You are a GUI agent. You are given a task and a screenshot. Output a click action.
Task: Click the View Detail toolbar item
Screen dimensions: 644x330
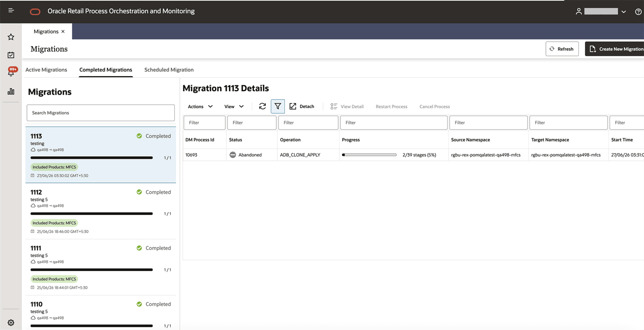[347, 106]
